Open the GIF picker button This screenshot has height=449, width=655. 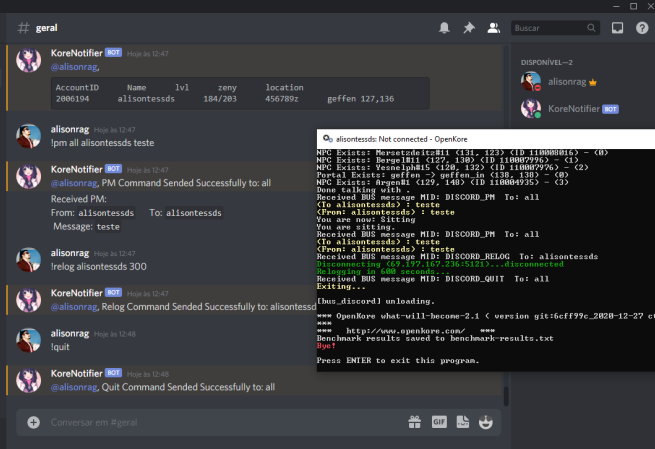[439, 422]
